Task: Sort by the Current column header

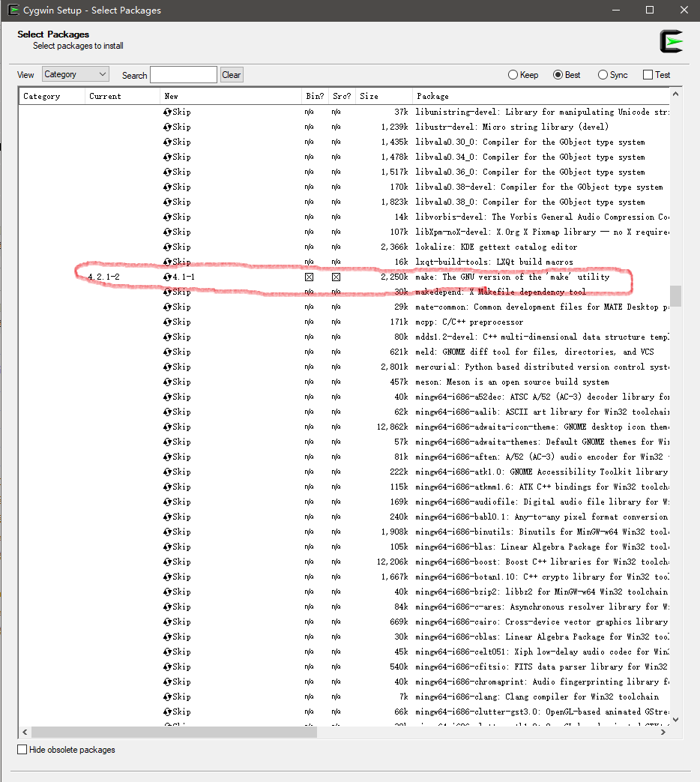Action: pyautogui.click(x=122, y=96)
